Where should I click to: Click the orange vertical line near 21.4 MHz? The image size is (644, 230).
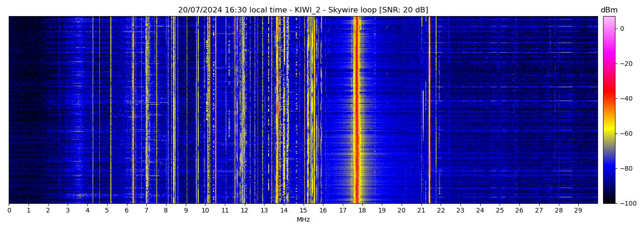point(429,110)
